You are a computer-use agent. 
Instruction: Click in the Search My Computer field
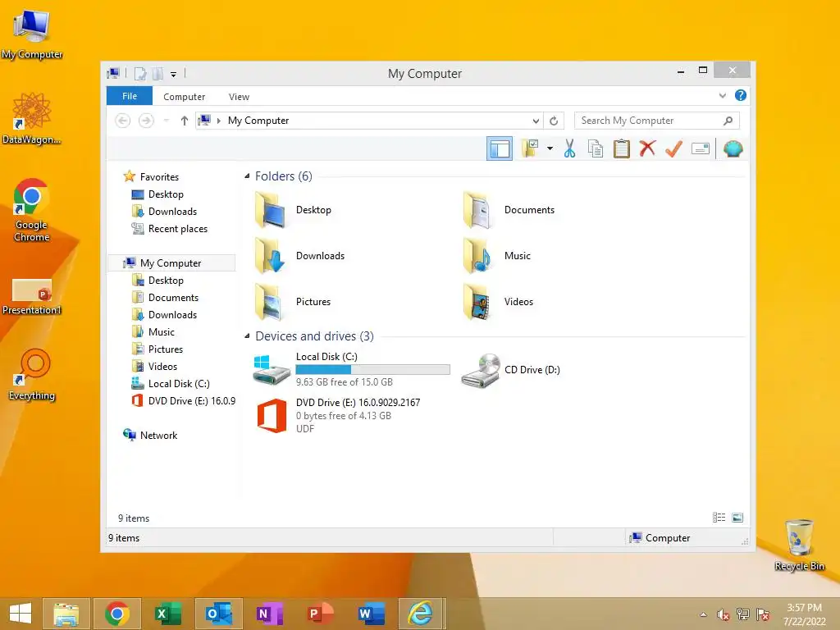point(657,121)
